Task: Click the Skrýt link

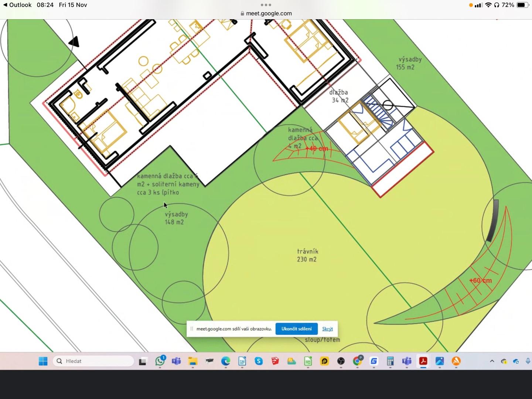Action: coord(327,329)
